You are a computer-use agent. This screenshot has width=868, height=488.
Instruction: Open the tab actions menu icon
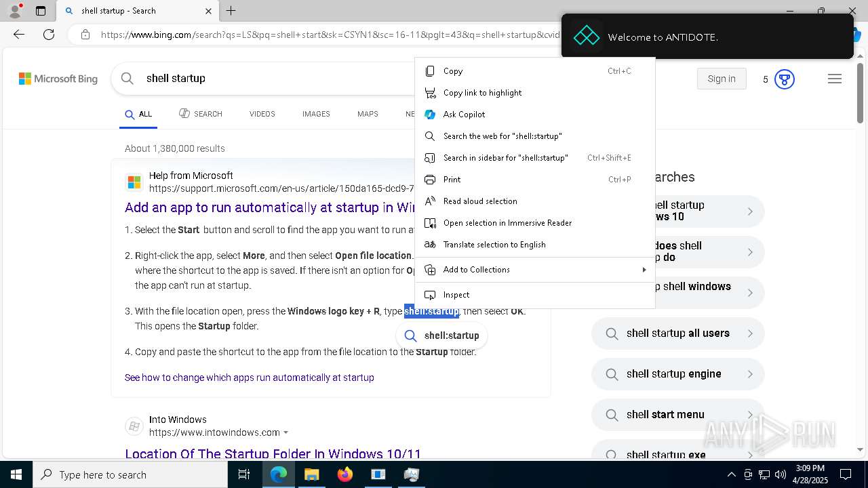tap(41, 11)
